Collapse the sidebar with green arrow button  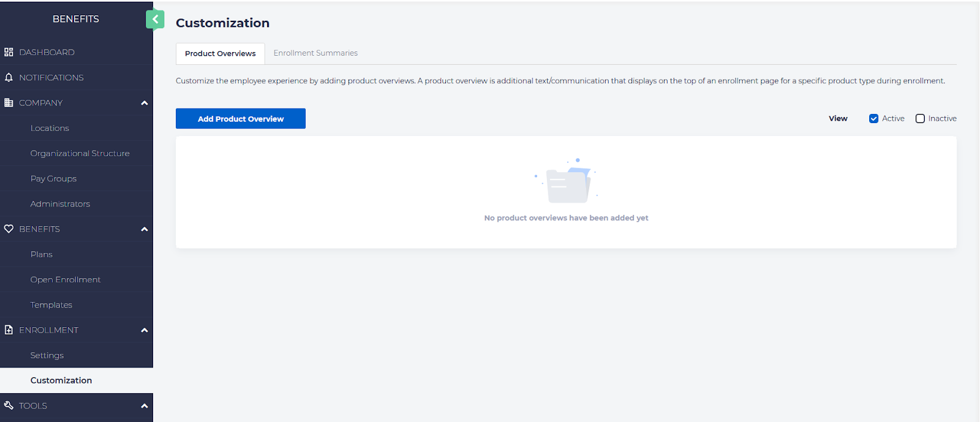155,20
